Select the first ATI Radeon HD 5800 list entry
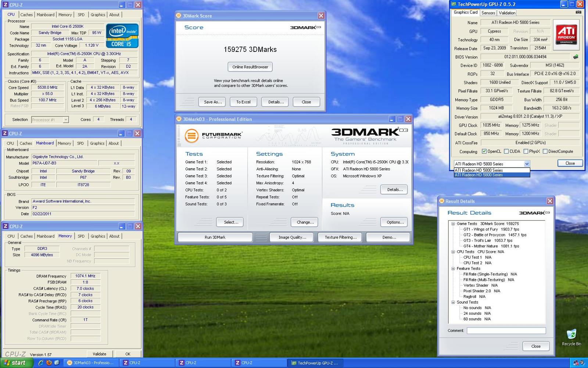Image resolution: width=588 pixels, height=368 pixels. click(x=492, y=170)
